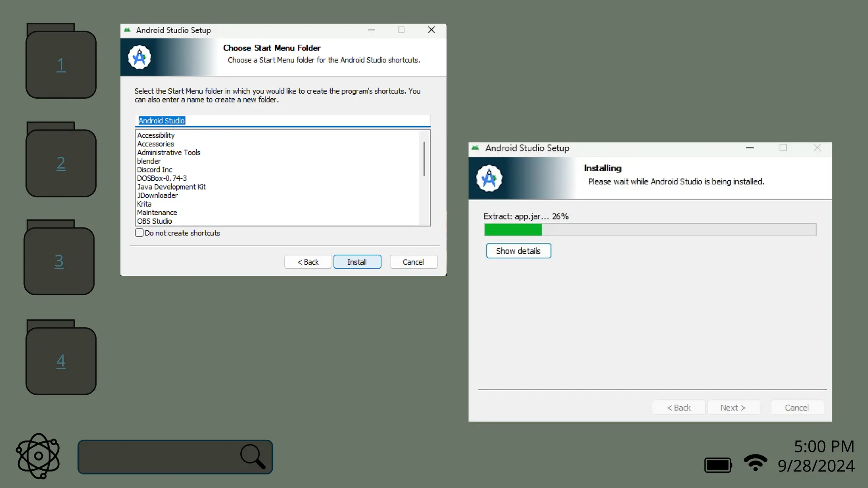Viewport: 868px width, 488px height.
Task: Expand installation log with Show details
Action: [518, 251]
